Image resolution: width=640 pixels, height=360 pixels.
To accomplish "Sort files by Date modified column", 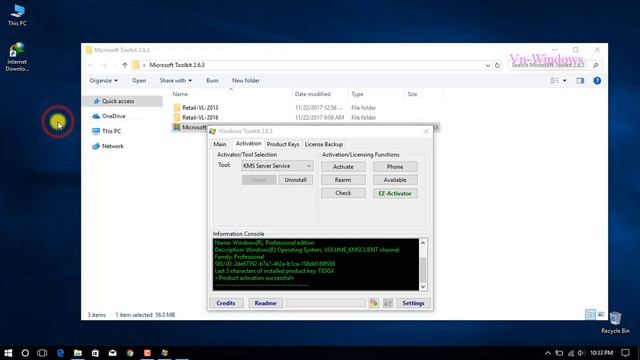I will coord(312,94).
